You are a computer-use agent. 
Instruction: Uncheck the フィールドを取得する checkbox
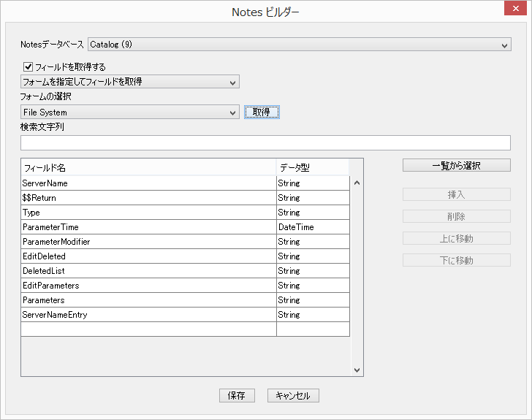[x=28, y=66]
